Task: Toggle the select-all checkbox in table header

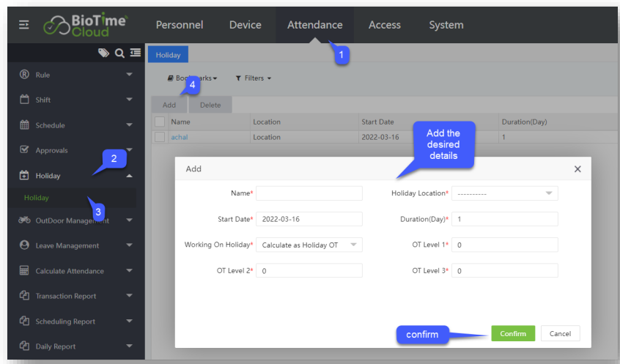Action: (x=160, y=122)
